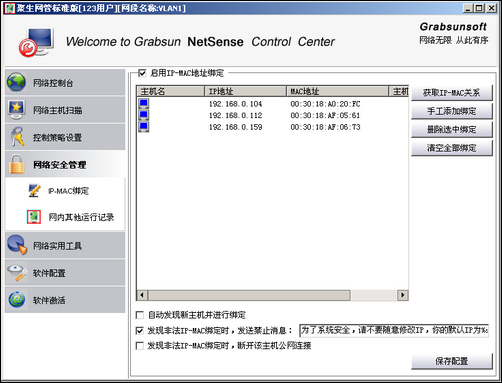Open the 网络控制台 menu section
Screen dimensions: 502x383
pyautogui.click(x=65, y=82)
